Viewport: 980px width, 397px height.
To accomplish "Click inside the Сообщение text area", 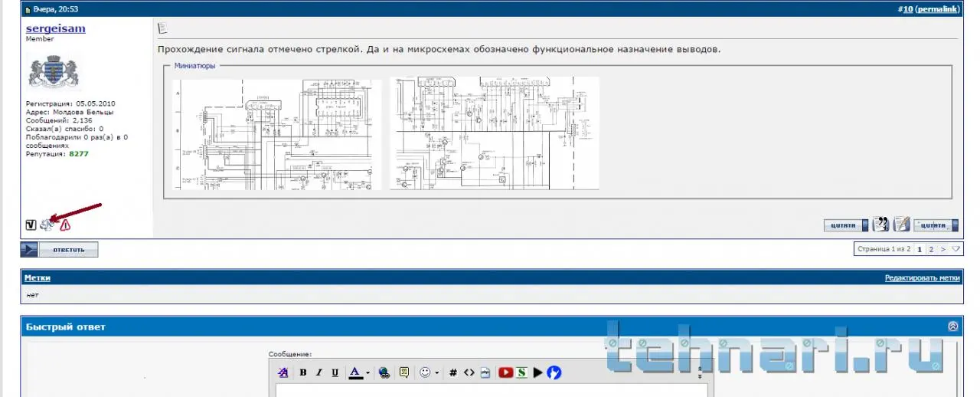I will 492,390.
